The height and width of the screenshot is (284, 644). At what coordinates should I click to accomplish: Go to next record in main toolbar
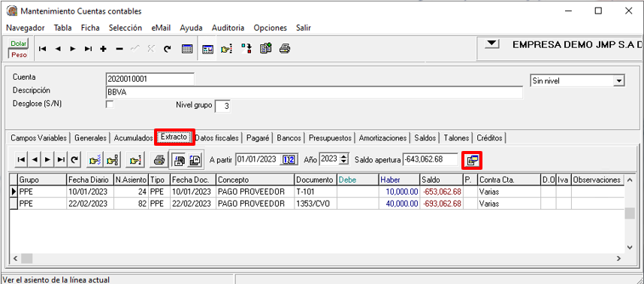point(73,49)
